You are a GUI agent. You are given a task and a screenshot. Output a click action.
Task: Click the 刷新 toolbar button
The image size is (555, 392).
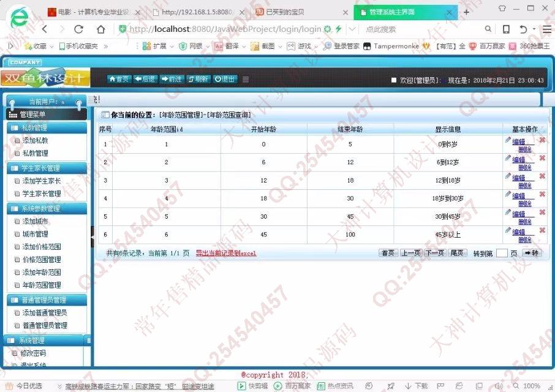[x=198, y=79]
